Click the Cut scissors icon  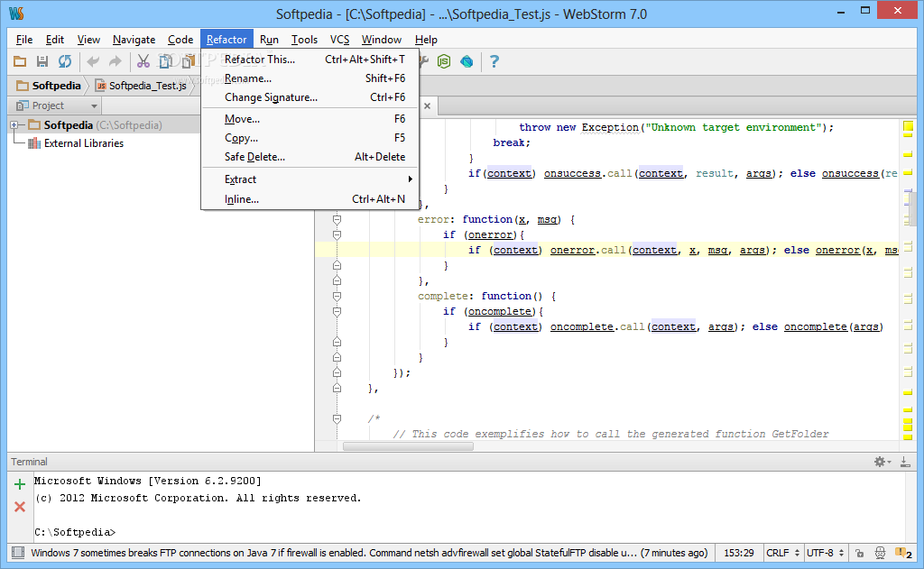(x=143, y=61)
